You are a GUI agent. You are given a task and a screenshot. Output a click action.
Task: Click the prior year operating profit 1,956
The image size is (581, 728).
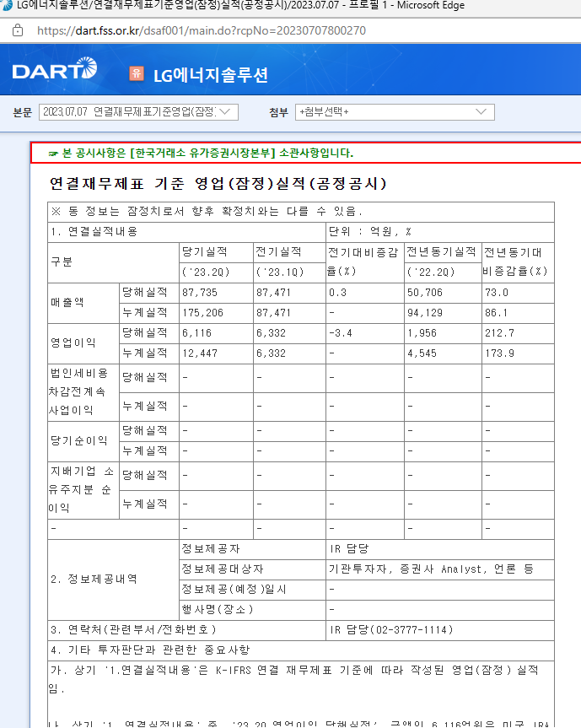click(422, 333)
